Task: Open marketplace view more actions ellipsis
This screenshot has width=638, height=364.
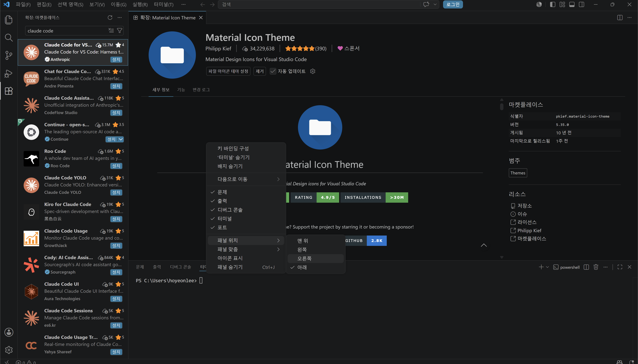Action: (120, 18)
